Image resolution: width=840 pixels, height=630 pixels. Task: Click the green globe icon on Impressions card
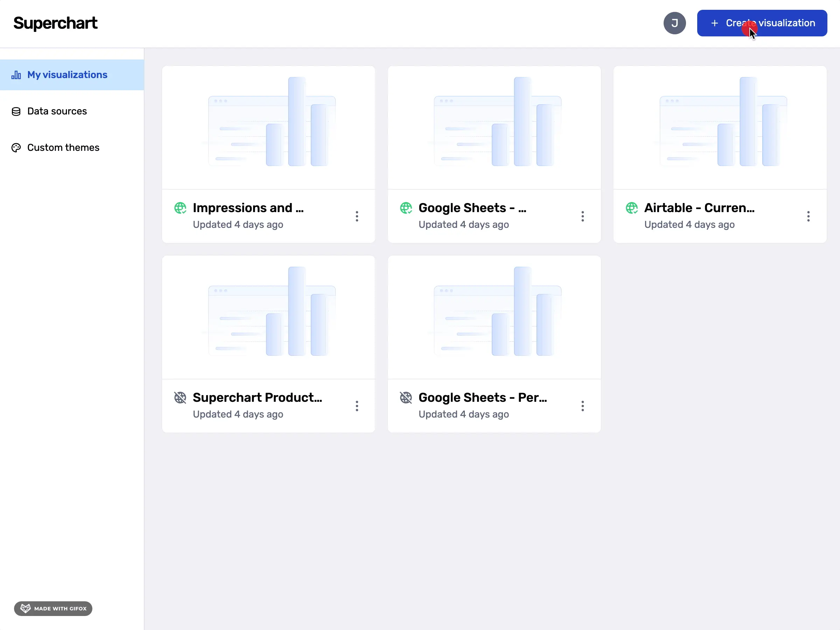click(180, 208)
